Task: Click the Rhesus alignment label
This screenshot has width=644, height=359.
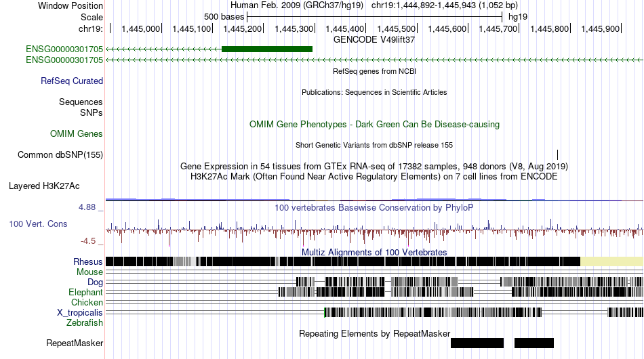Action: click(88, 261)
